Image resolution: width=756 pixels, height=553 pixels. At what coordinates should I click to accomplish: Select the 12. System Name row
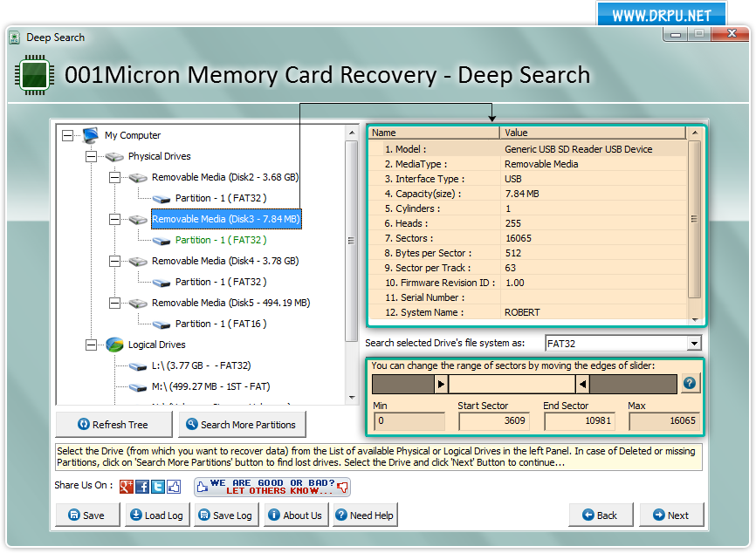[x=527, y=312]
